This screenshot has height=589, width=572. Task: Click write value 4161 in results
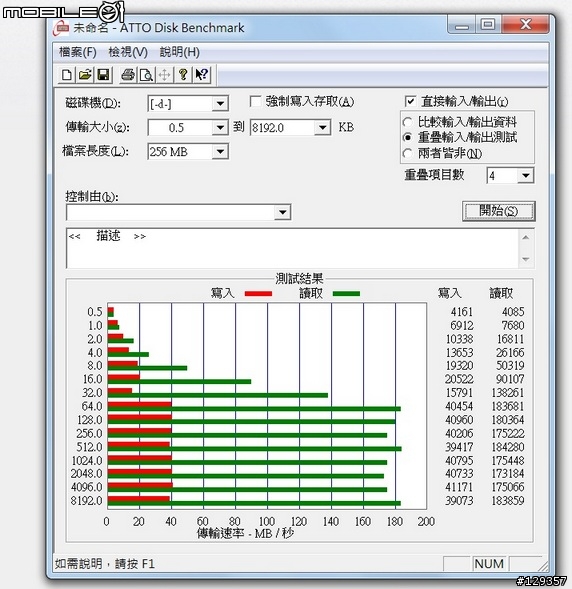pyautogui.click(x=462, y=312)
